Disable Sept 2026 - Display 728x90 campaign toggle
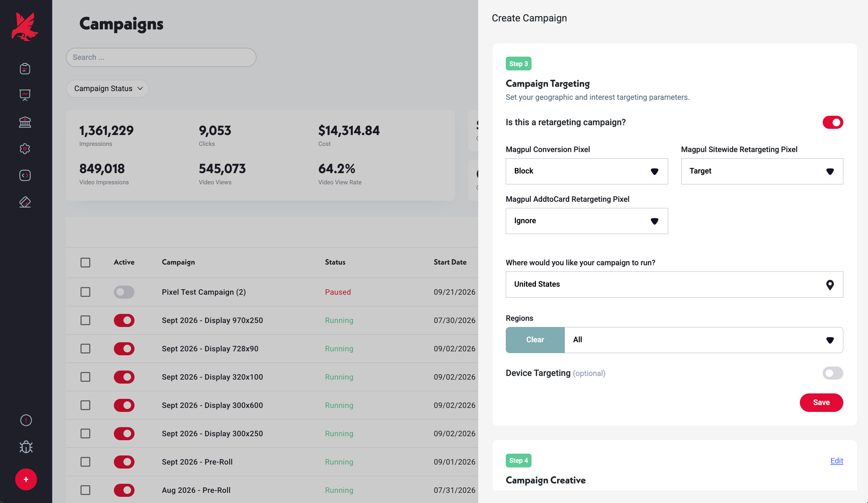 click(124, 349)
